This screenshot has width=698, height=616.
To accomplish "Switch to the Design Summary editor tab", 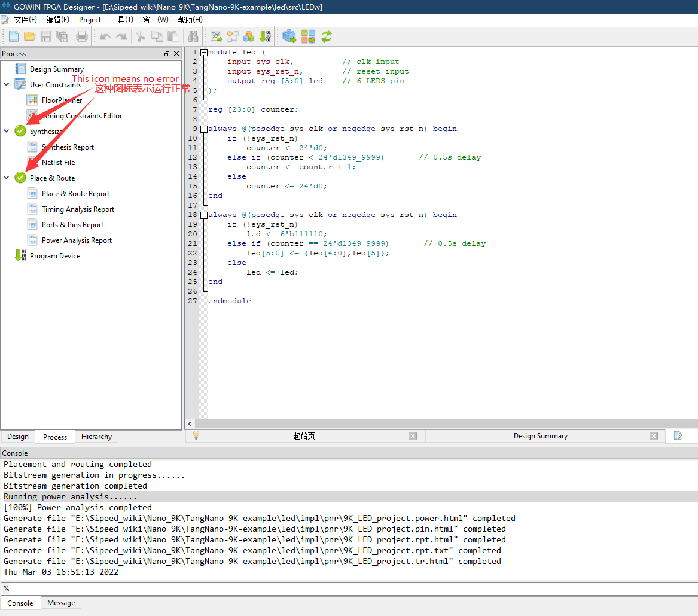I will click(541, 436).
